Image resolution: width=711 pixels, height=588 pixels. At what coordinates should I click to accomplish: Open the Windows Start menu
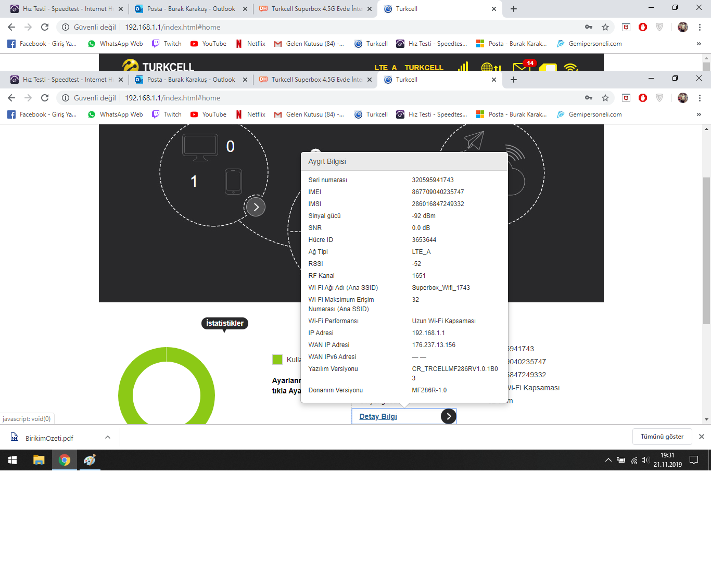point(12,460)
